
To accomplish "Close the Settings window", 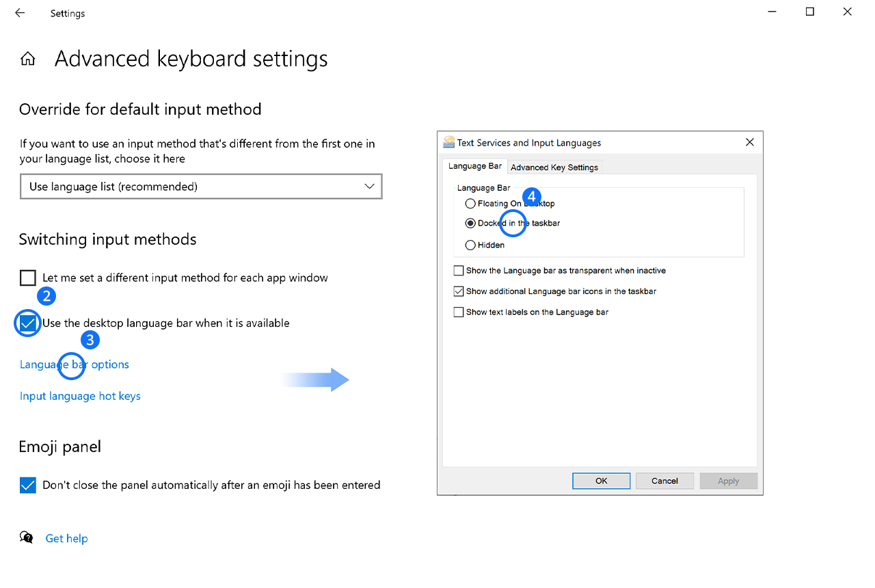I will [848, 12].
